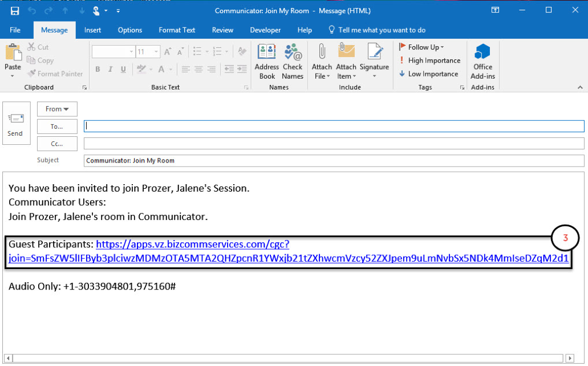The width and height of the screenshot is (588, 366).
Task: Click the Bullets list icon
Action: click(x=198, y=51)
